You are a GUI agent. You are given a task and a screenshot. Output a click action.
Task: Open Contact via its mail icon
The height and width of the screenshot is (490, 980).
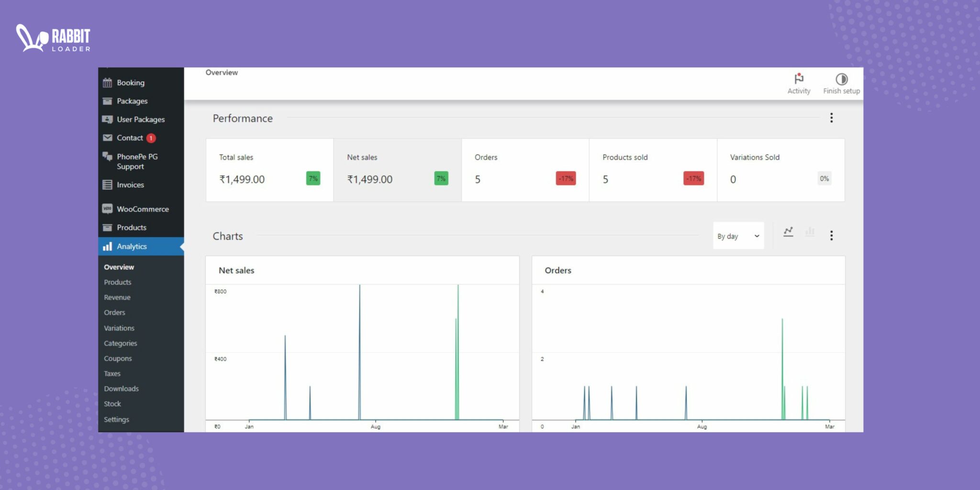coord(107,137)
